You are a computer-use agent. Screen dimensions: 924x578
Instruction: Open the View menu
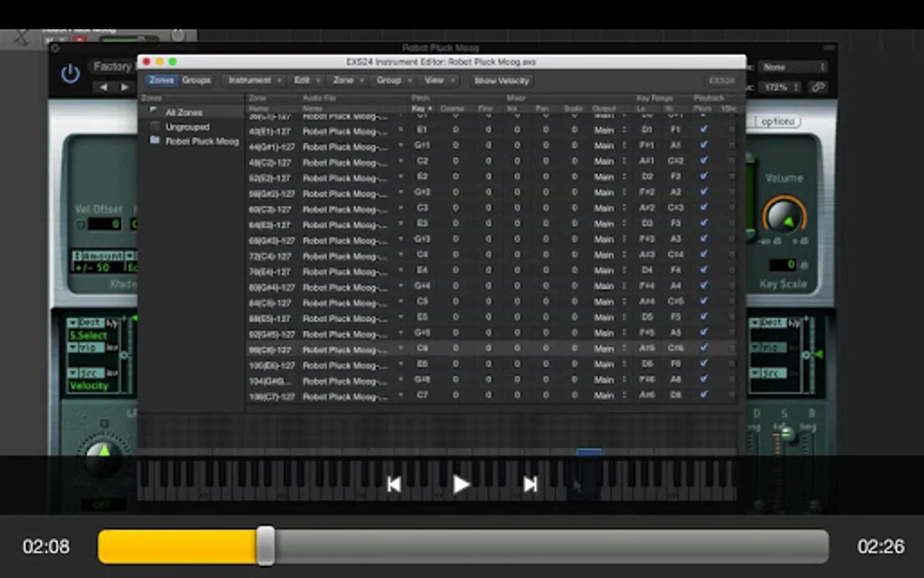438,80
